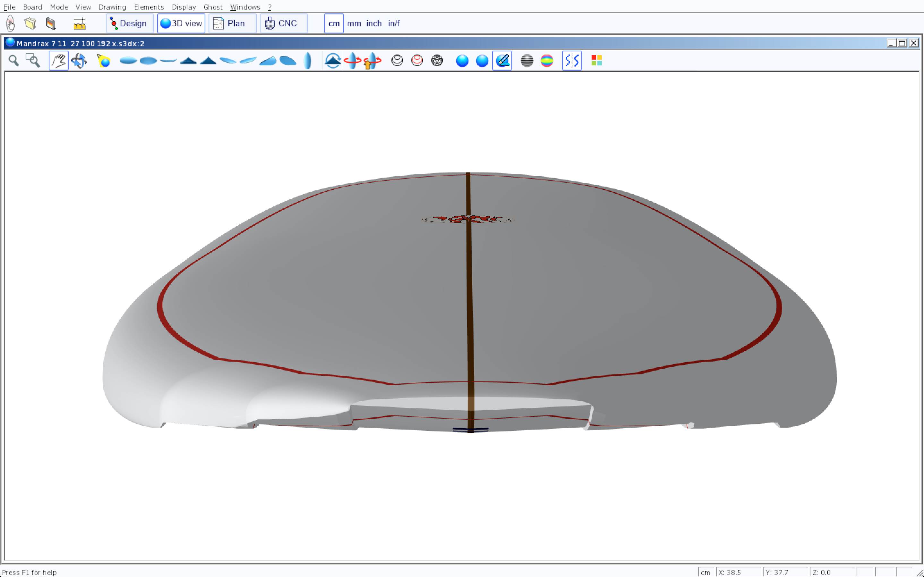Switch units to inch
The width and height of the screenshot is (924, 577).
click(373, 23)
